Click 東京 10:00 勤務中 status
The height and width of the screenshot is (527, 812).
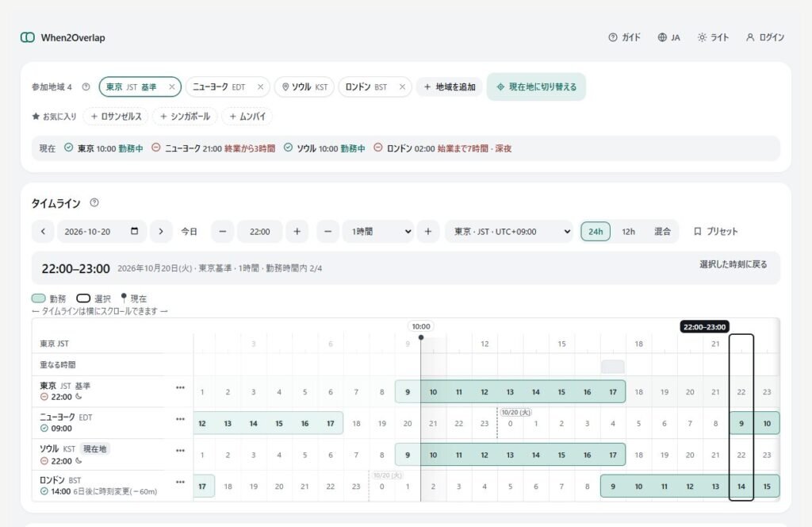tap(104, 148)
